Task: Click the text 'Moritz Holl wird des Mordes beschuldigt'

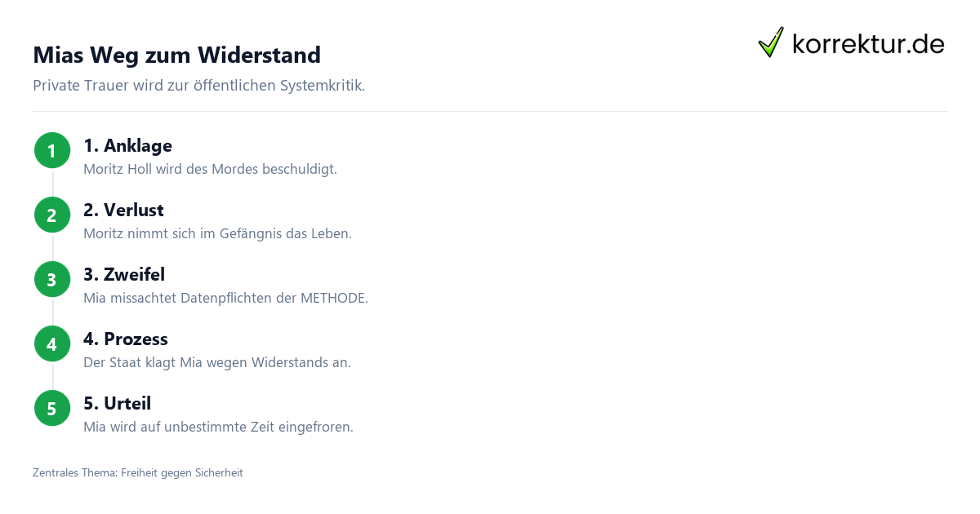Action: (x=210, y=170)
